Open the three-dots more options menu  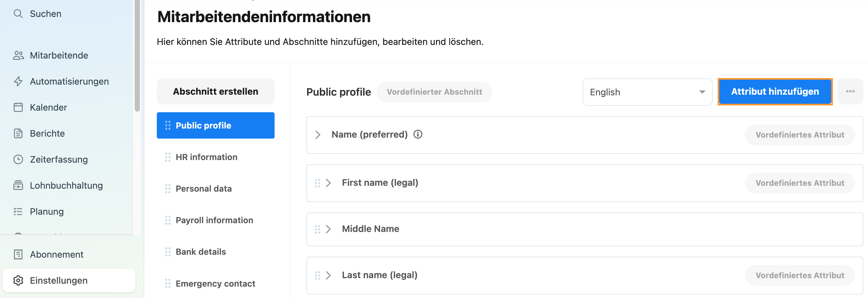click(850, 92)
